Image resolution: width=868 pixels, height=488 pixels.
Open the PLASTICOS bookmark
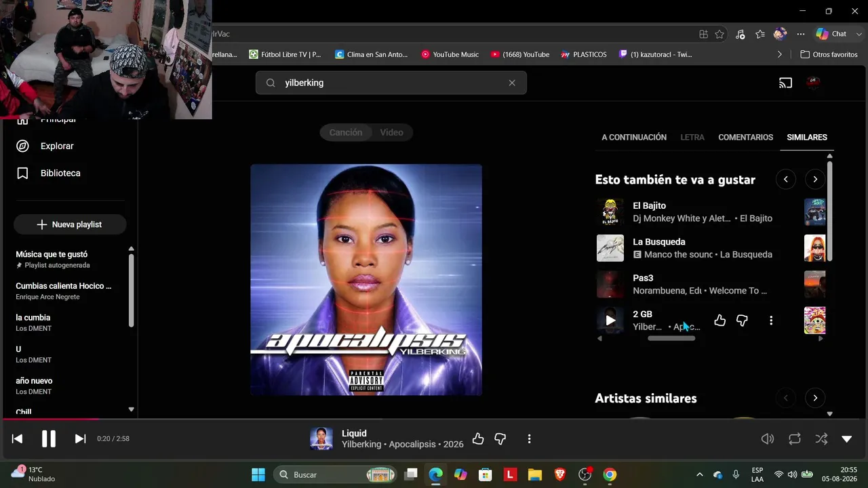[584, 54]
